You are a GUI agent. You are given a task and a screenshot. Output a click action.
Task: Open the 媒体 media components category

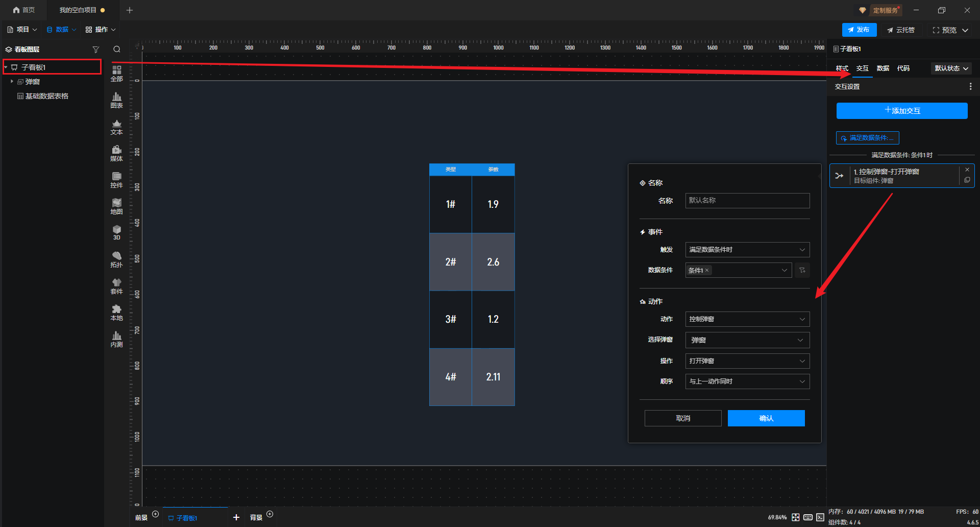(116, 153)
